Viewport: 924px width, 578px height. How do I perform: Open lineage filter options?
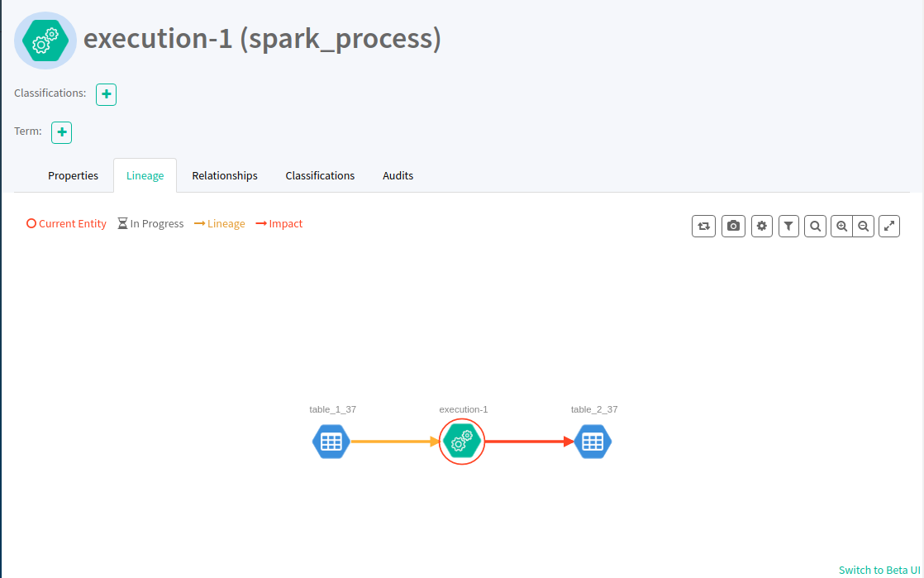click(x=788, y=226)
